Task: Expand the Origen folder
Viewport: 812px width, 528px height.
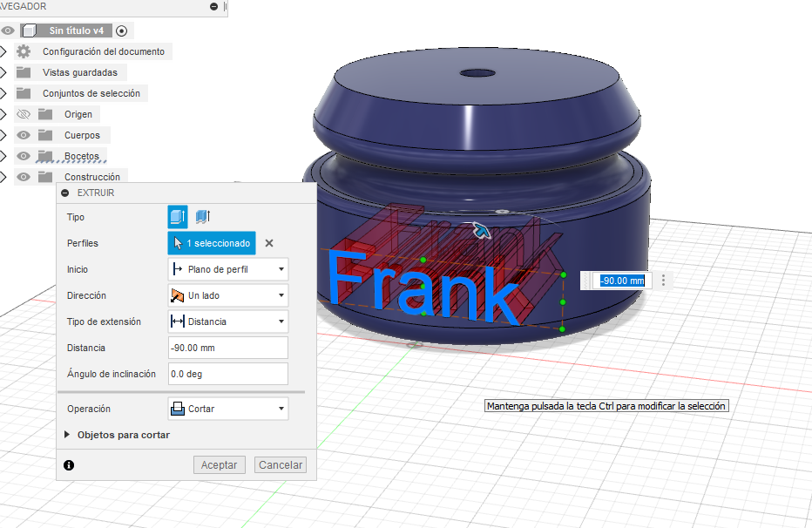Action: coord(3,114)
